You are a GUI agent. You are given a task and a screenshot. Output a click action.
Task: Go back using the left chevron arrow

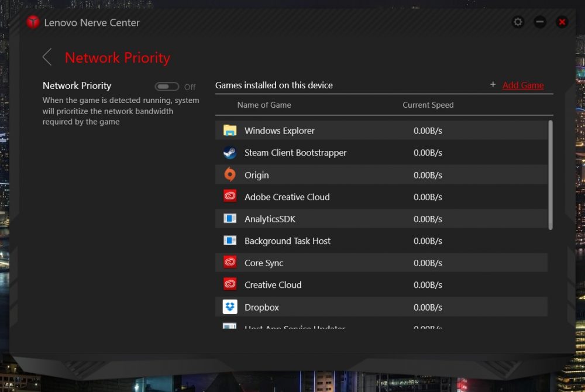[x=47, y=57]
